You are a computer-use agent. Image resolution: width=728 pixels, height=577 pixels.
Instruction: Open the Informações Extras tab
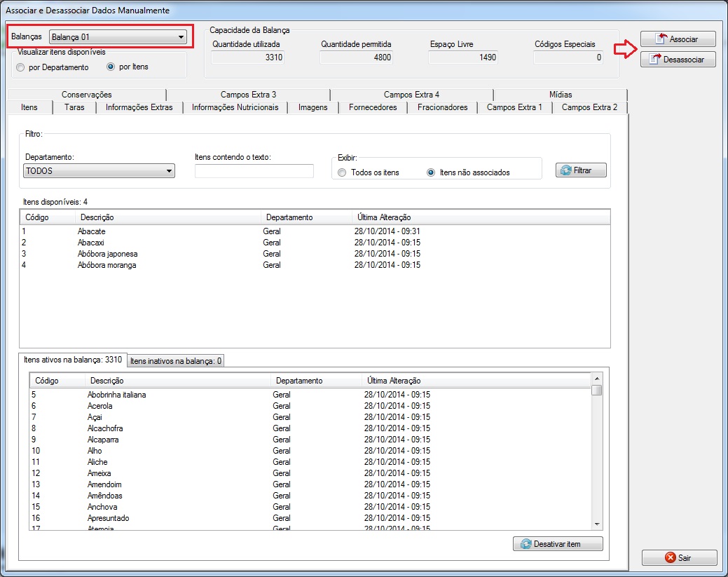tap(139, 107)
